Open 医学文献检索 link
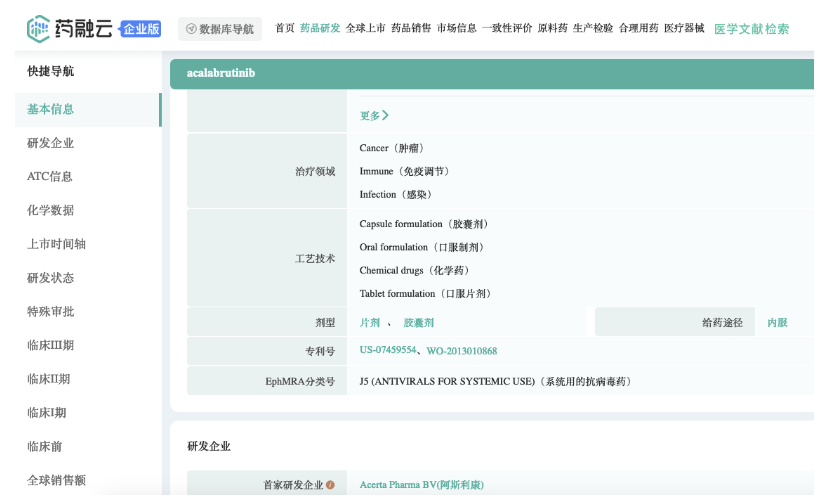The width and height of the screenshot is (839, 501). pos(751,29)
